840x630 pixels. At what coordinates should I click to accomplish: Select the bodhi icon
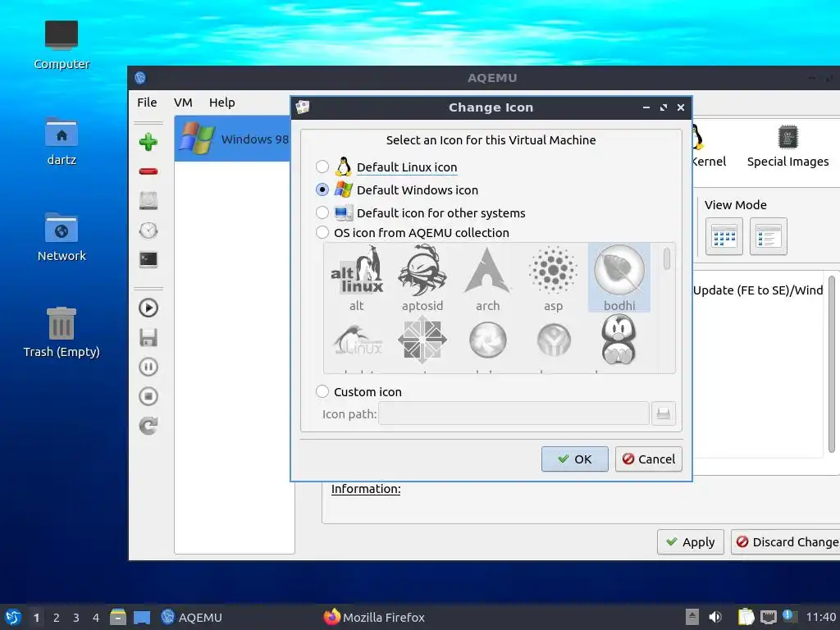[619, 278]
